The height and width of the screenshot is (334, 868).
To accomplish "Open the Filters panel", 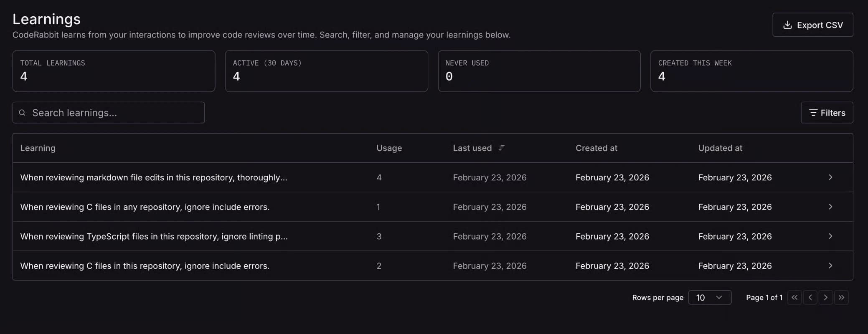I will click(827, 113).
